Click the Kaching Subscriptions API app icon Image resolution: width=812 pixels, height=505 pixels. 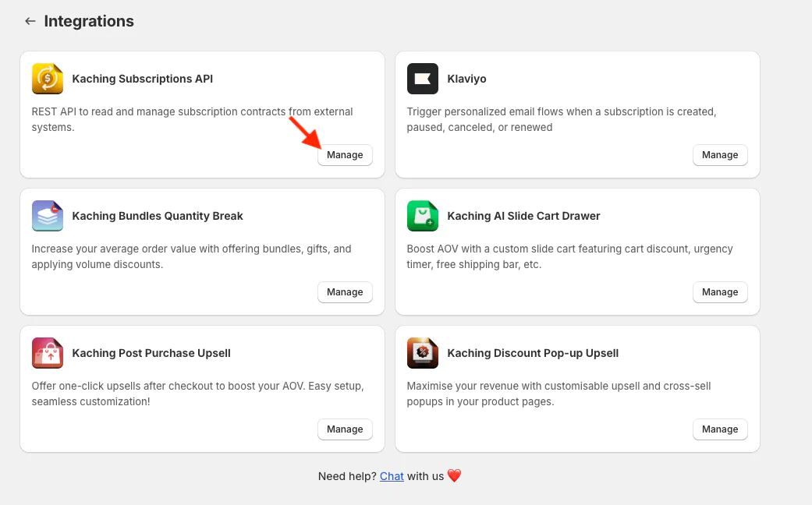[47, 79]
